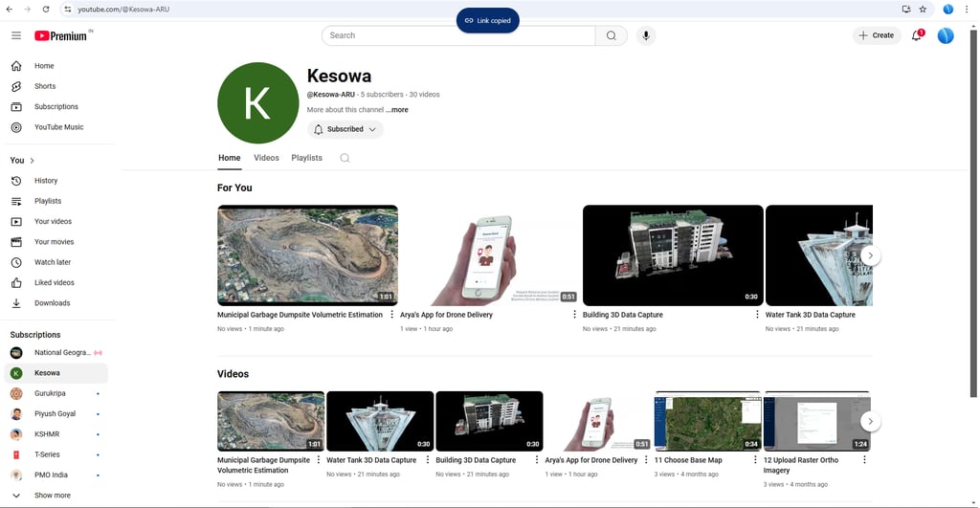
Task: Click the search magnifier button
Action: pos(612,35)
